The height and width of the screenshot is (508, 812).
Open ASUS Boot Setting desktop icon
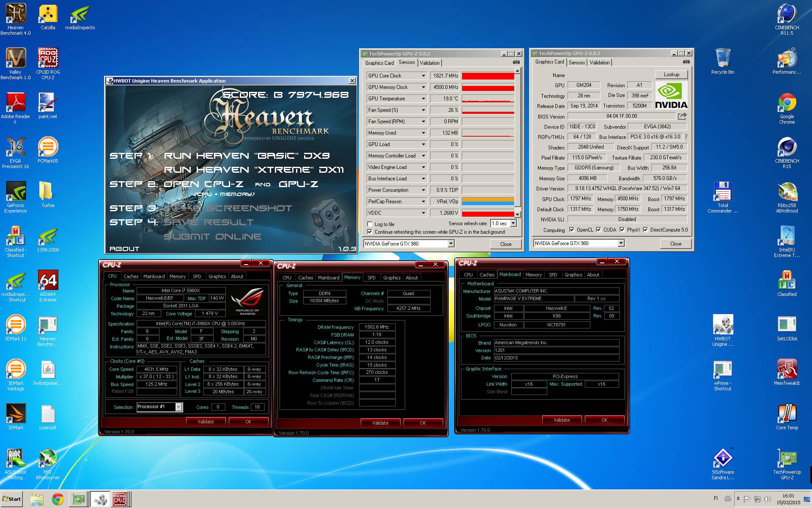(16, 464)
